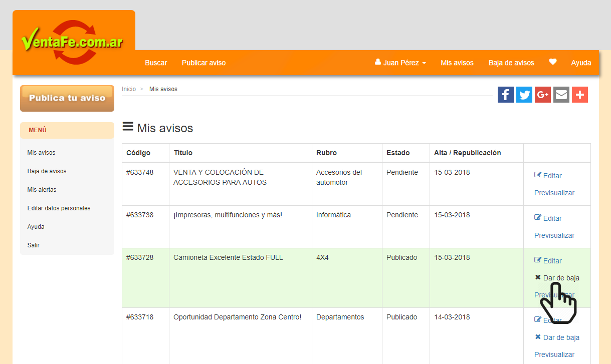
Task: Click Dar de baja for Camioneta listing
Action: click(x=557, y=278)
